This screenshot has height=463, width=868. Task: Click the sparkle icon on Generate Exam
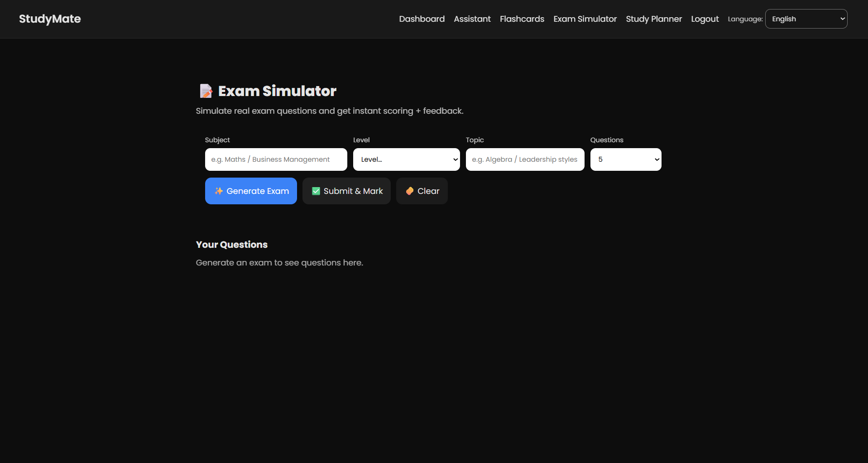click(219, 191)
